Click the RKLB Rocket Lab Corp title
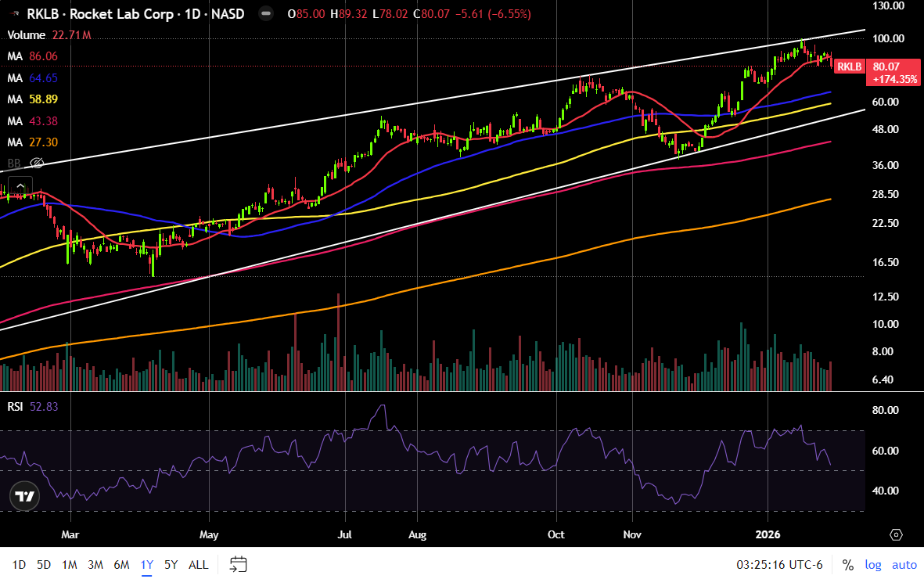Screen dimensions: 924x579 tap(135, 13)
